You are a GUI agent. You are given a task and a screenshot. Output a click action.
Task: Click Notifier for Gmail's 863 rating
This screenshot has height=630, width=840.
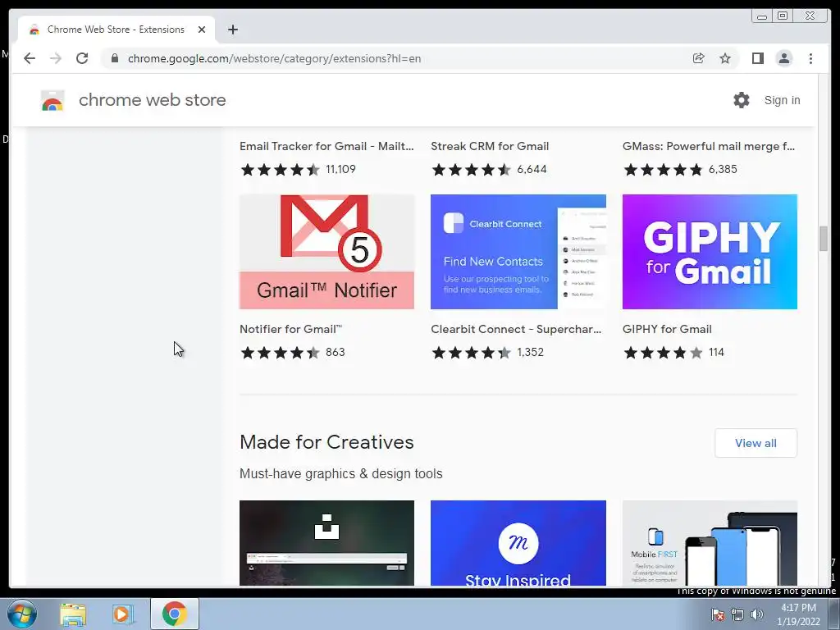click(x=293, y=353)
